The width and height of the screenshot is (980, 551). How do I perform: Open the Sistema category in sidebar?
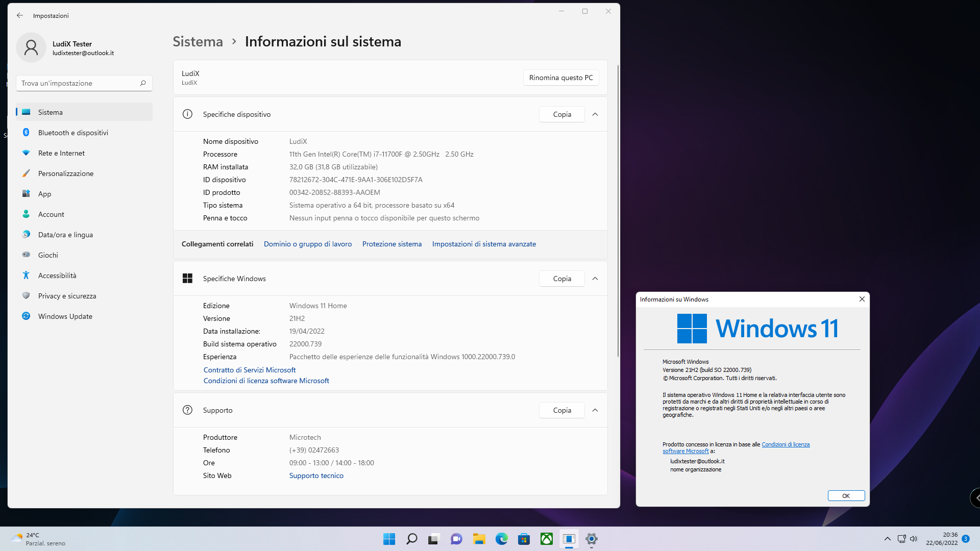[84, 112]
